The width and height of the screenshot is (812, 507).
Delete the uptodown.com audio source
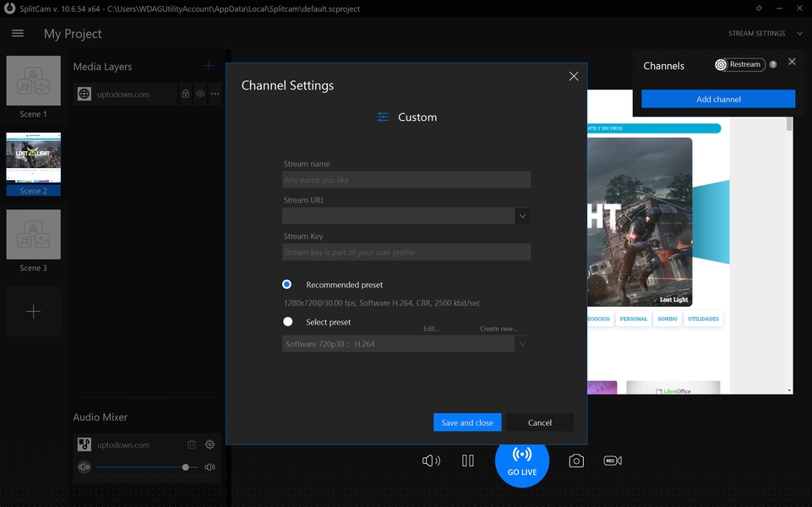click(192, 444)
